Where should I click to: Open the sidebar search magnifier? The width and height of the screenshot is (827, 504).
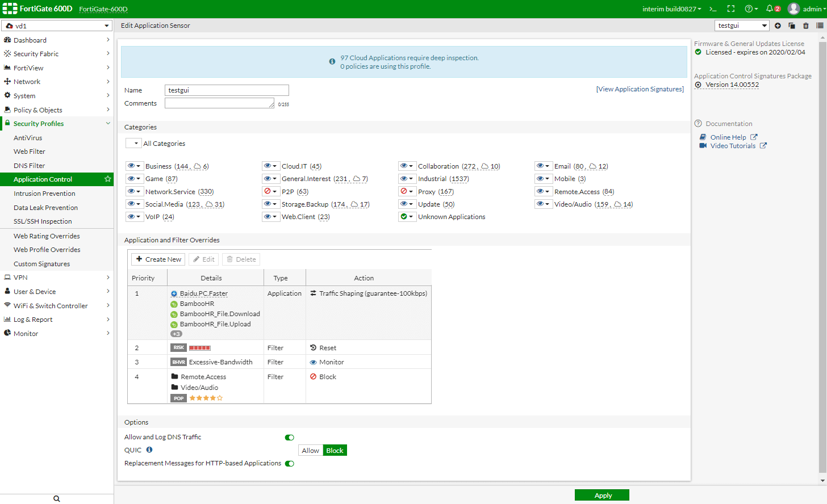pyautogui.click(x=56, y=498)
